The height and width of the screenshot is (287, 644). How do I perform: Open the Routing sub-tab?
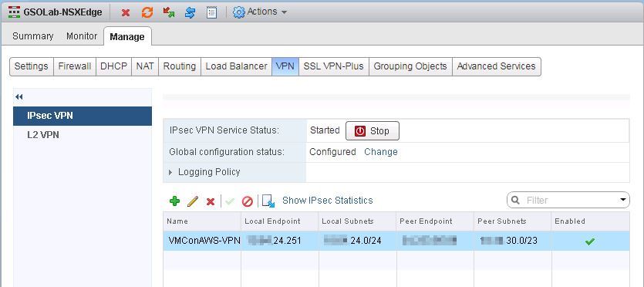180,66
